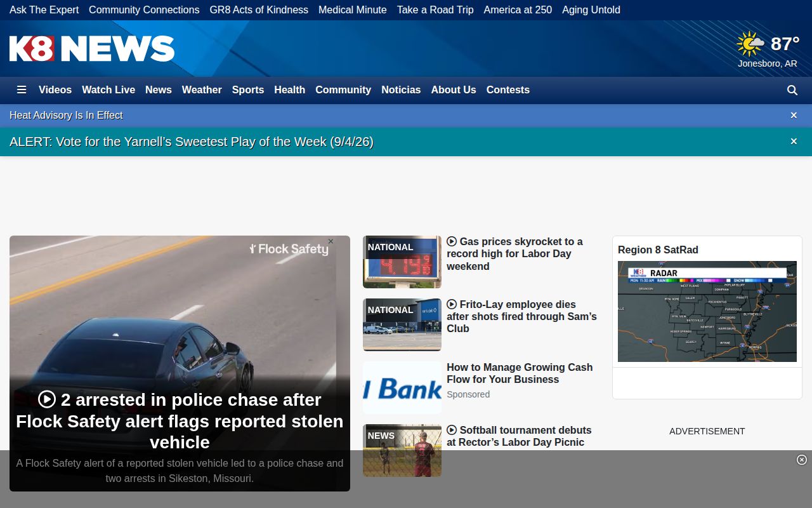The width and height of the screenshot is (812, 508).
Task: Open America at 250 link
Action: pos(518,10)
